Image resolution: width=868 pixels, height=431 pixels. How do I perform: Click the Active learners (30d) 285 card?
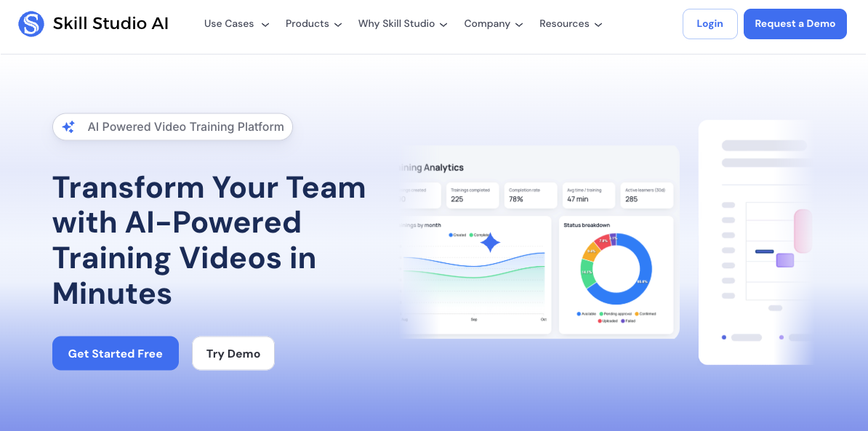[x=646, y=196]
